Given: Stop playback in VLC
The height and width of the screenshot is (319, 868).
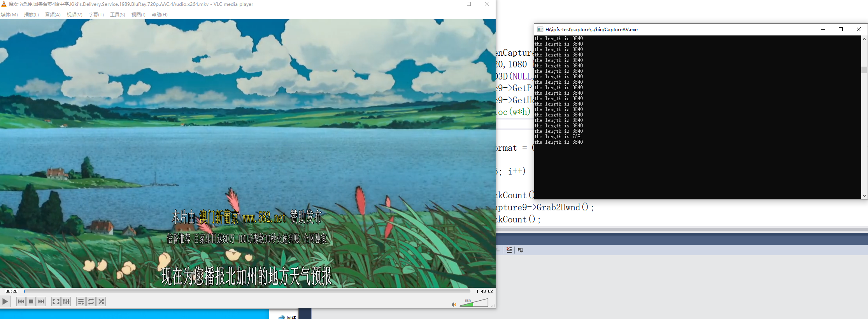Looking at the screenshot, I should (x=31, y=301).
